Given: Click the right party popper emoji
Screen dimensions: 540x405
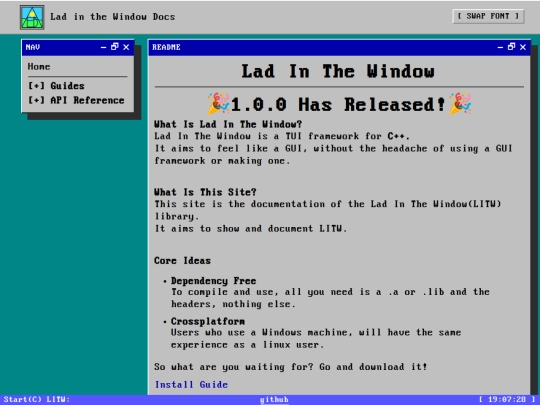Looking at the screenshot, I should [x=460, y=103].
